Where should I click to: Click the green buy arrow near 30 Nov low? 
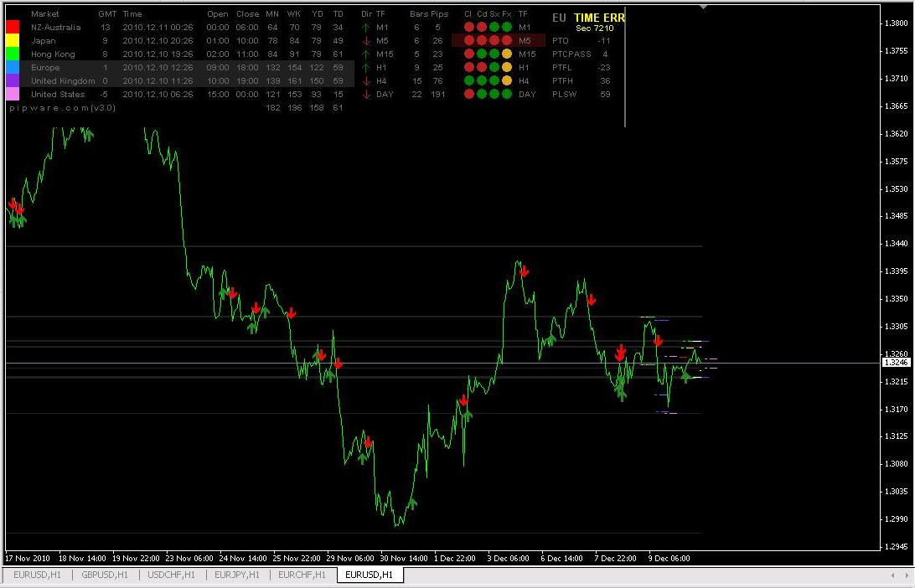[x=412, y=503]
